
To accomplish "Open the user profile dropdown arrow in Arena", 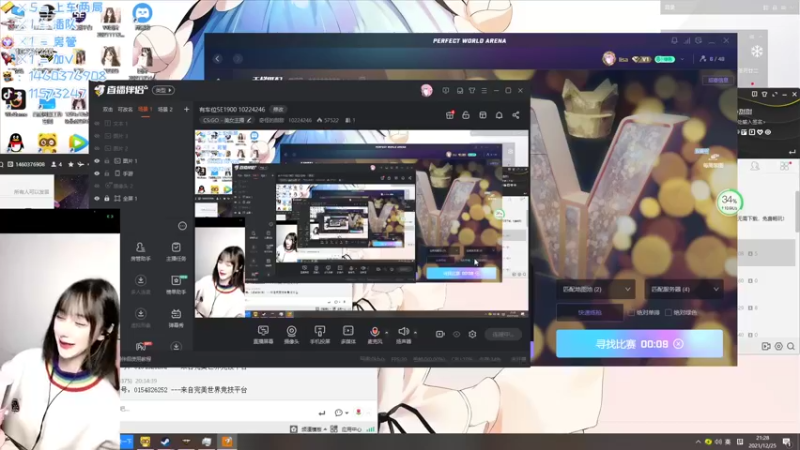I will [x=682, y=59].
